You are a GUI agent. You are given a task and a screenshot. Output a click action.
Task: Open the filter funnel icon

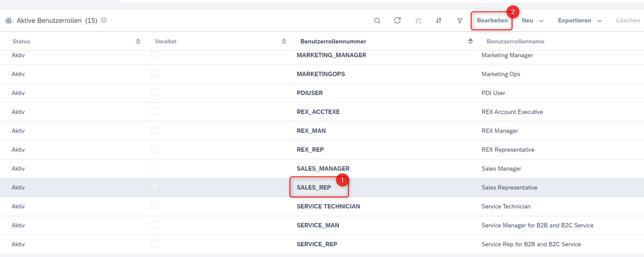460,21
